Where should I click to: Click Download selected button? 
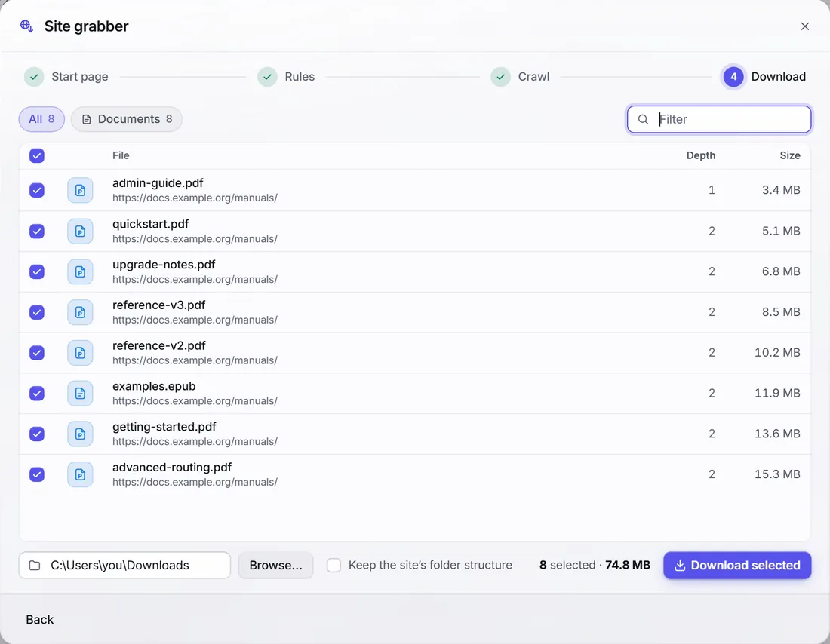pos(737,565)
